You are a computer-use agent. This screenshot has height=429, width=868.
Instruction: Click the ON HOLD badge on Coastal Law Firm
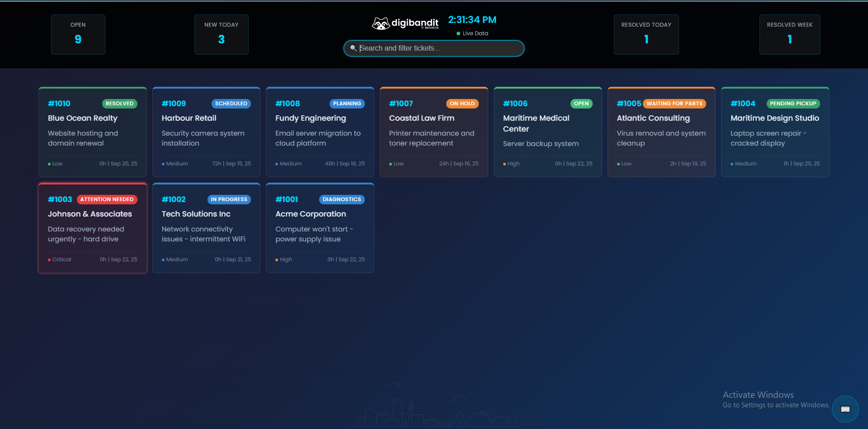tap(462, 104)
